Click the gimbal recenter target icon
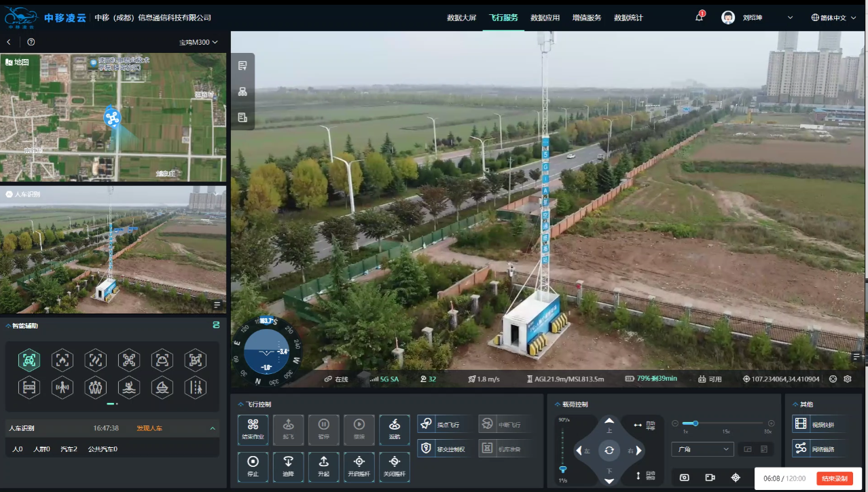868x492 pixels. (x=736, y=478)
